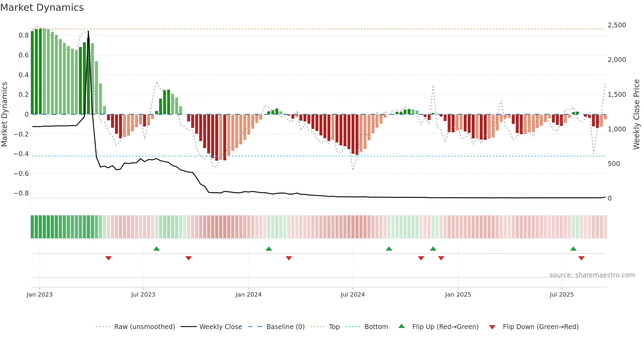Click the flip-up marker after Jul 2025
The image size is (644, 362).
tap(573, 249)
